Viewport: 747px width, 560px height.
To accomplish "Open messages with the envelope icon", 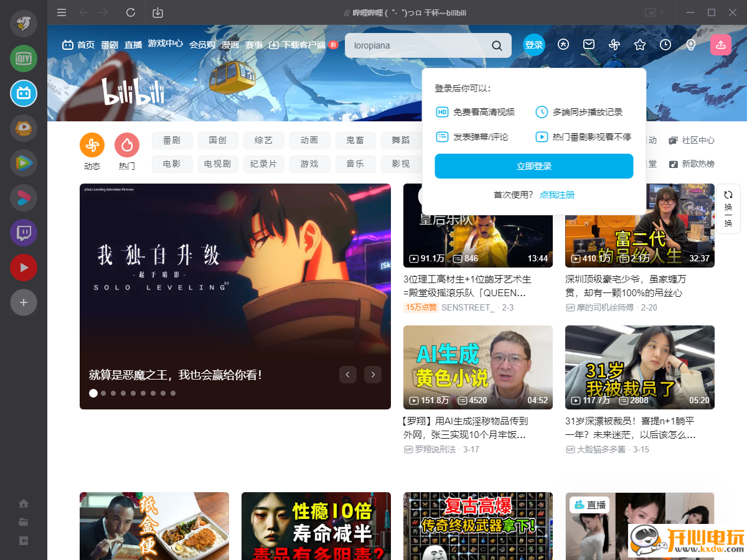I will pyautogui.click(x=588, y=44).
